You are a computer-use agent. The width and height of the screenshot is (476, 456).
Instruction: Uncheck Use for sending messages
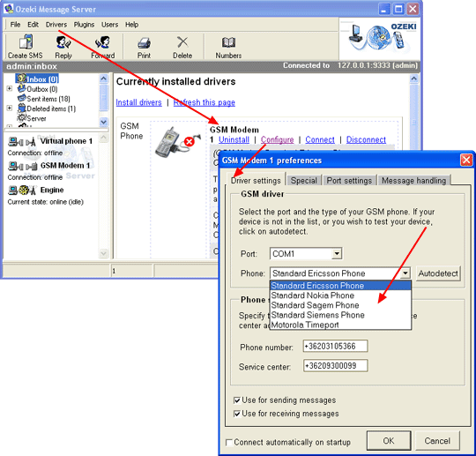pos(237,400)
